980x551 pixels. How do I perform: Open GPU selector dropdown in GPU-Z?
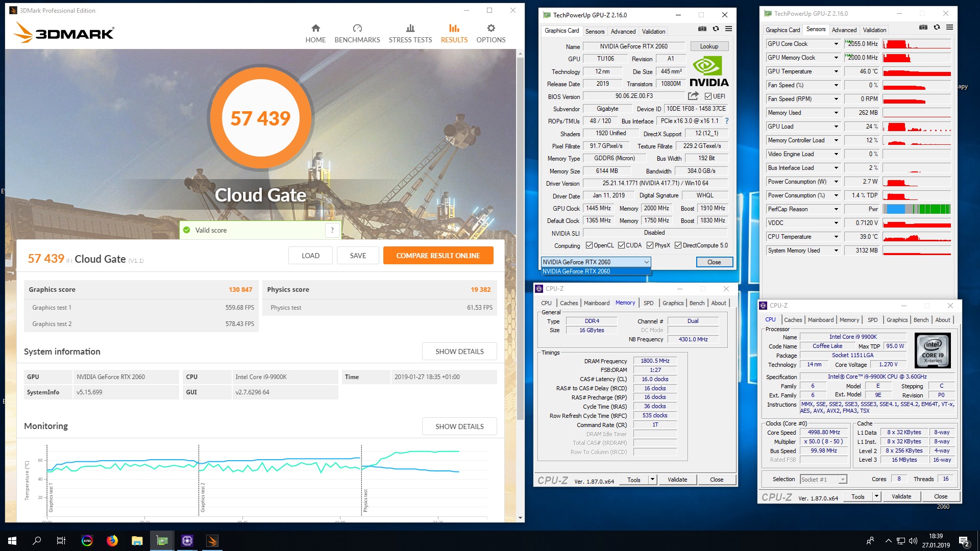coord(596,262)
